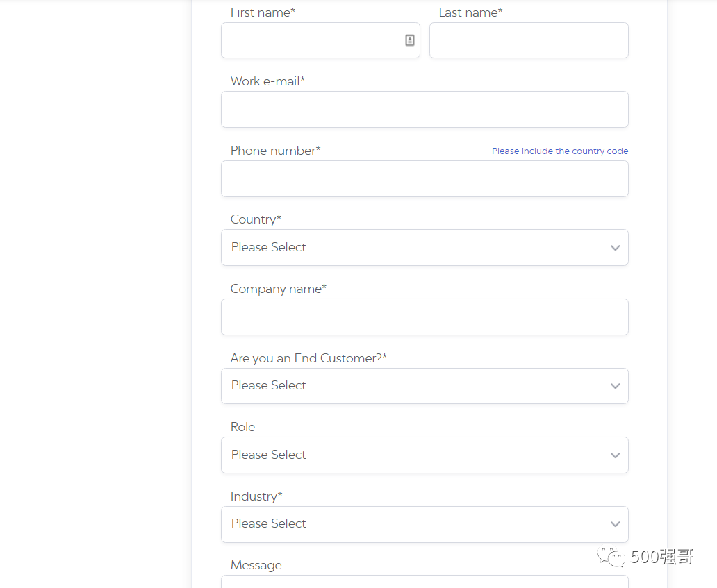
Task: Click the Phone number input field
Action: (x=425, y=179)
